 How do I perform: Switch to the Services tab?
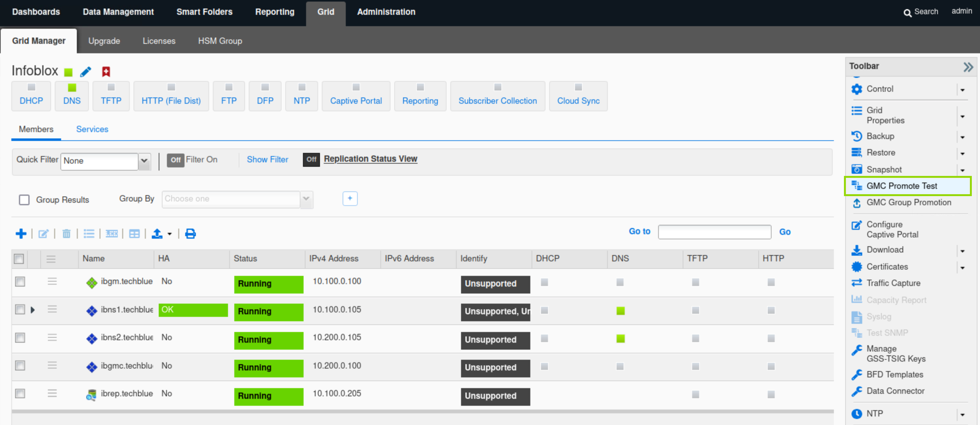(92, 129)
